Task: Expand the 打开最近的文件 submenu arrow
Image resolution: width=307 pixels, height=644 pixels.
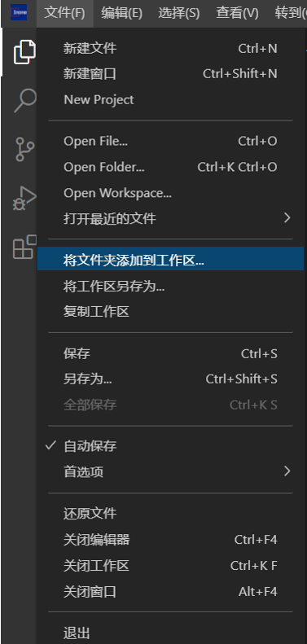Action: click(287, 218)
